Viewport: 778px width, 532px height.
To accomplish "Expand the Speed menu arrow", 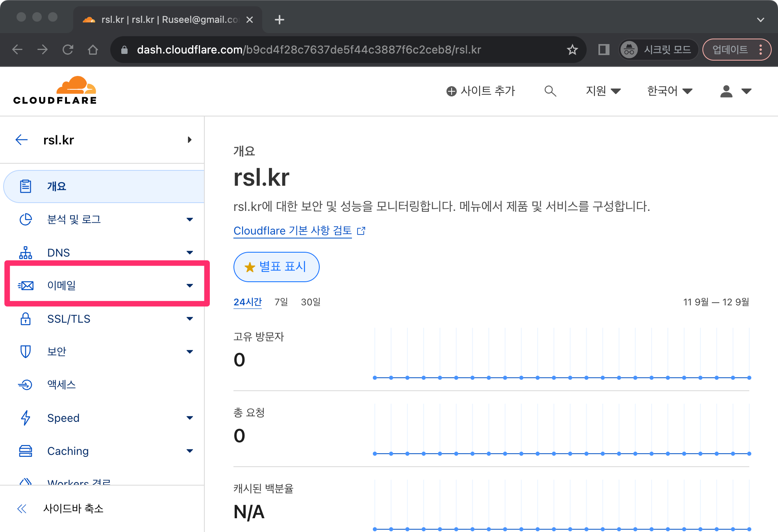I will (x=190, y=418).
